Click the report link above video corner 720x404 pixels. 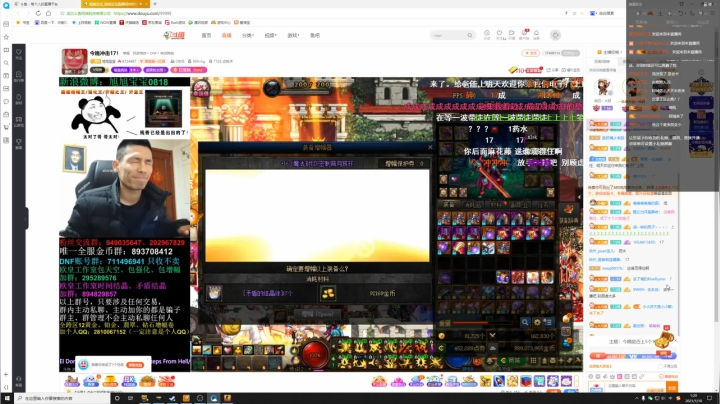pos(571,70)
